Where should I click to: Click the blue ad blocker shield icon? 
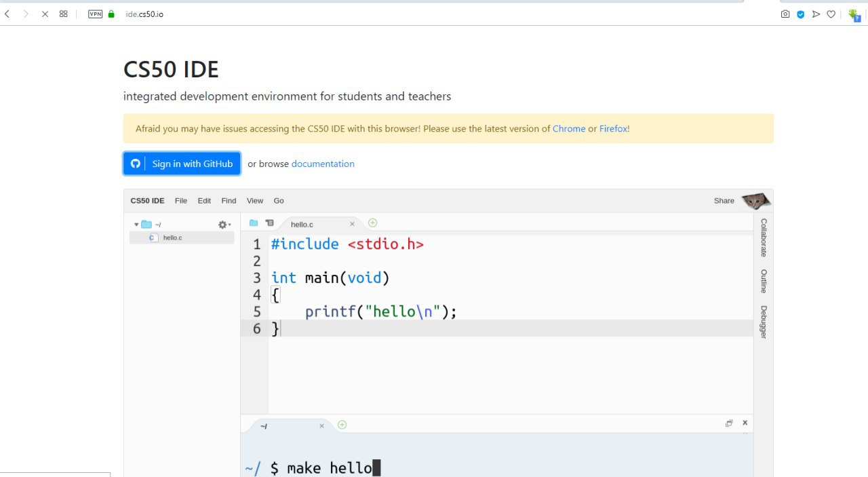pyautogui.click(x=801, y=14)
